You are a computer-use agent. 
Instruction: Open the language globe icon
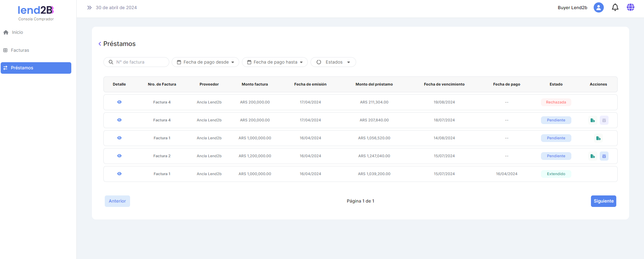pyautogui.click(x=630, y=7)
